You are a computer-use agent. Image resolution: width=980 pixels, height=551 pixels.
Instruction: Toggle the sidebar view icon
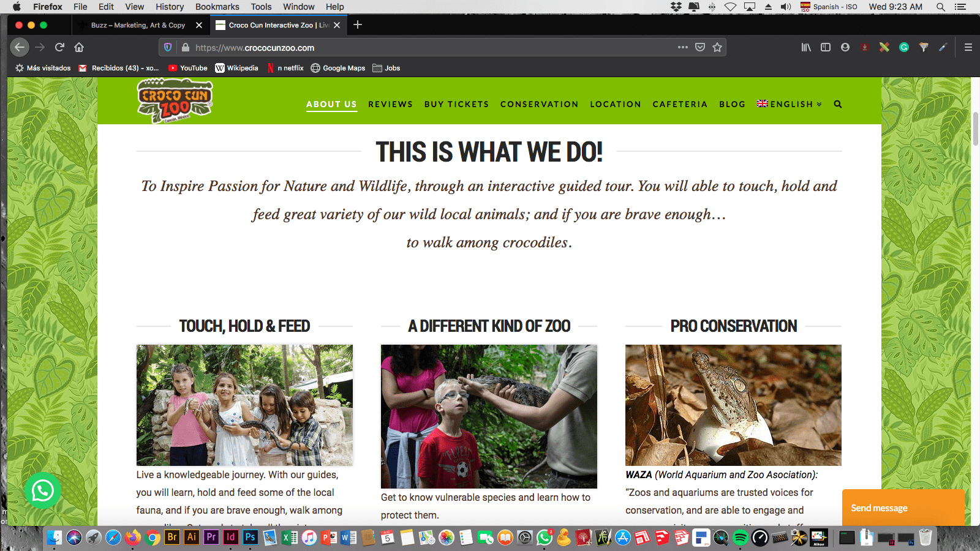(x=826, y=47)
